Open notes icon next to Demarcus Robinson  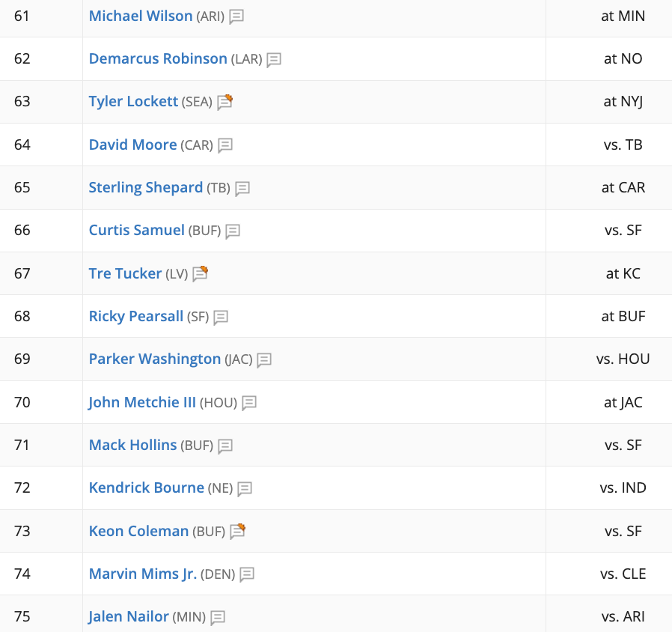point(274,60)
